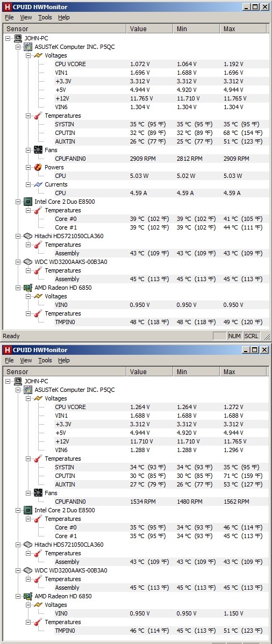Click the Powers flame icon

click(38, 167)
